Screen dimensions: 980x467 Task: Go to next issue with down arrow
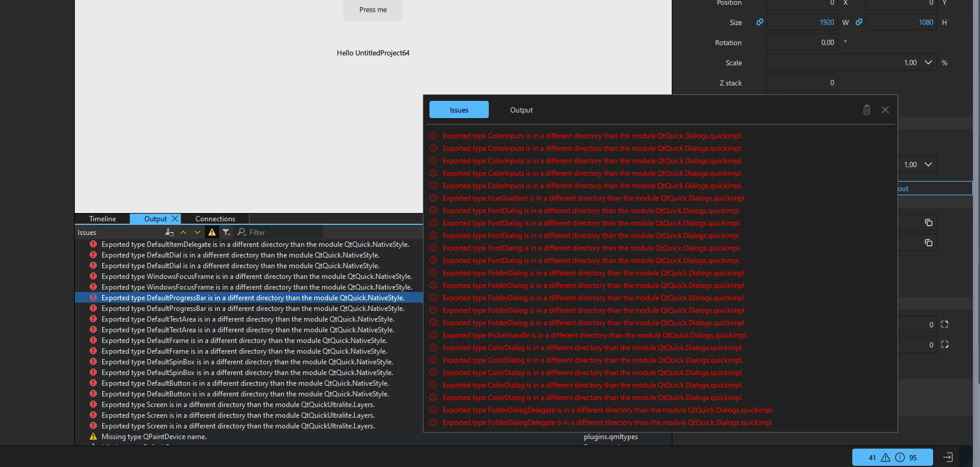[x=197, y=233]
